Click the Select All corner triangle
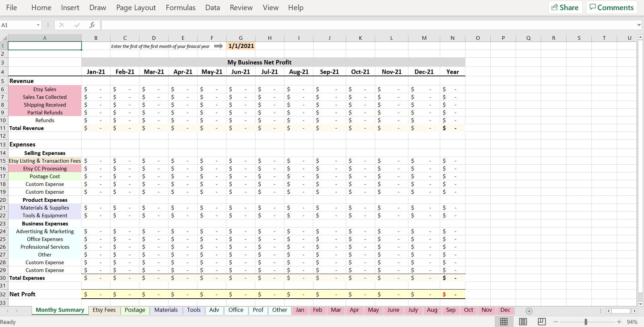Screen dimensions: 644x327 click(x=5, y=37)
